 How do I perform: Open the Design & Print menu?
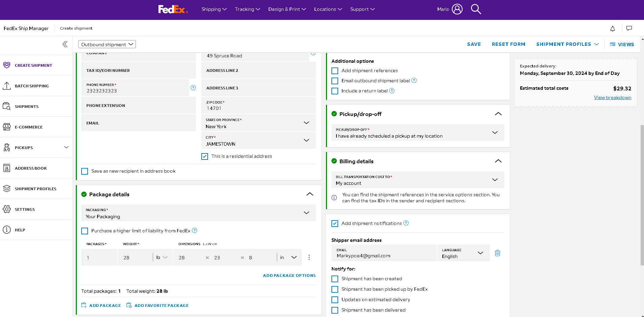(x=287, y=9)
